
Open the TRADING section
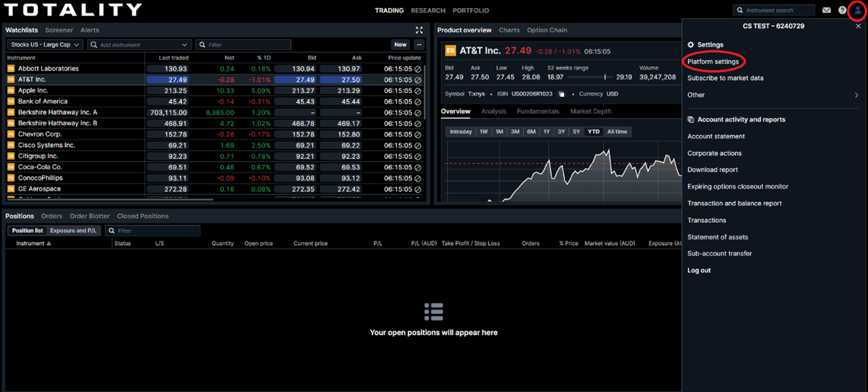tap(389, 11)
